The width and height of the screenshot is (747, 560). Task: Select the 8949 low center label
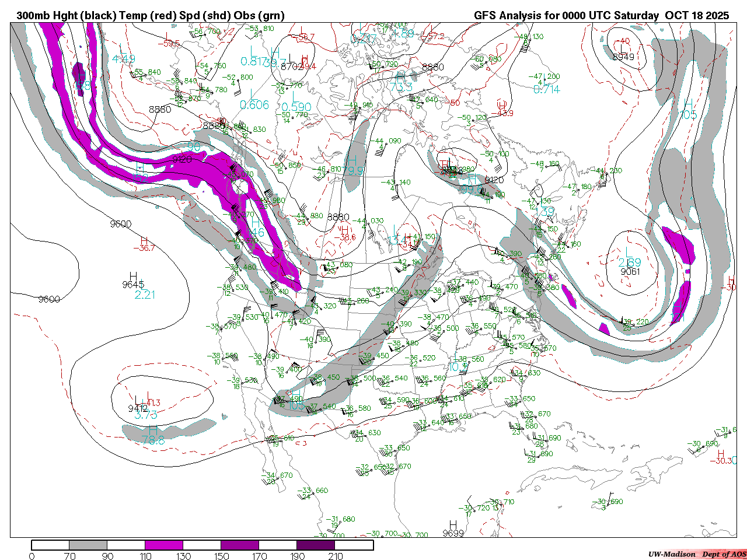pos(623,57)
